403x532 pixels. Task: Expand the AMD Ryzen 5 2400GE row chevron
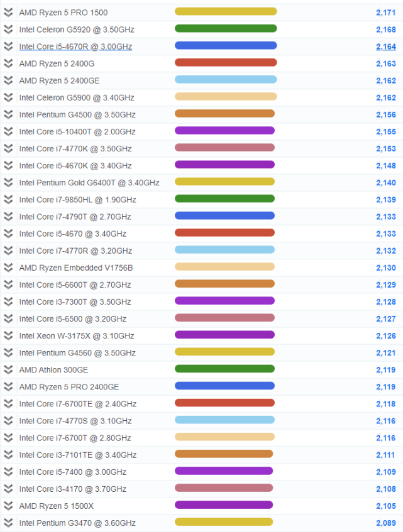click(8, 80)
